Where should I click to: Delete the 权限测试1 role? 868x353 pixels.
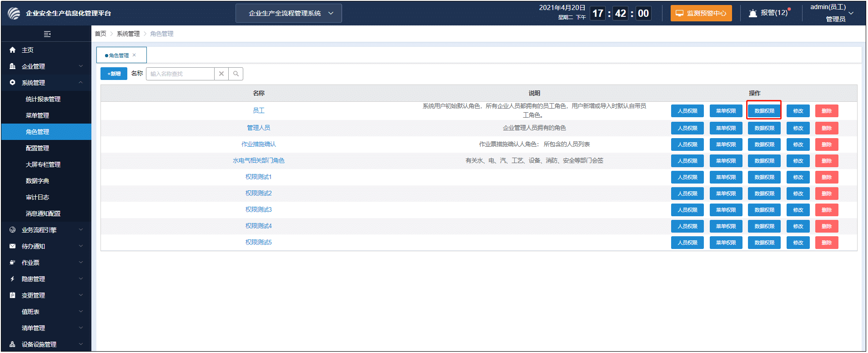tap(827, 177)
